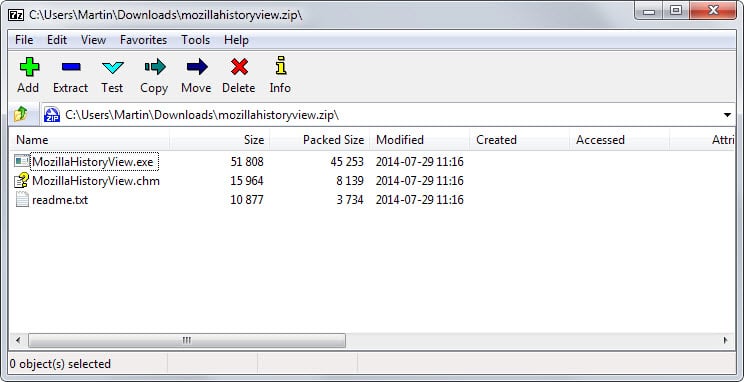The height and width of the screenshot is (382, 744).
Task: Open the Tools menu
Action: click(195, 40)
